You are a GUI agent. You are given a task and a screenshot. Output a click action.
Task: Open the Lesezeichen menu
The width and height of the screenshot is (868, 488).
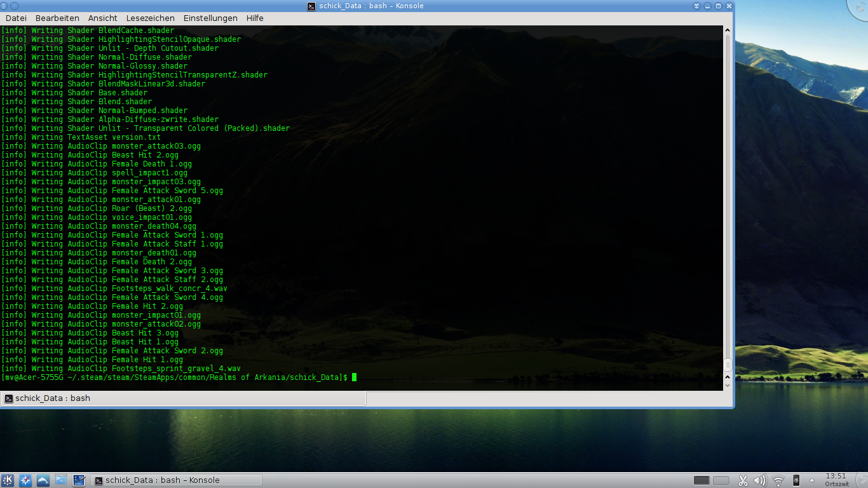[x=150, y=18]
